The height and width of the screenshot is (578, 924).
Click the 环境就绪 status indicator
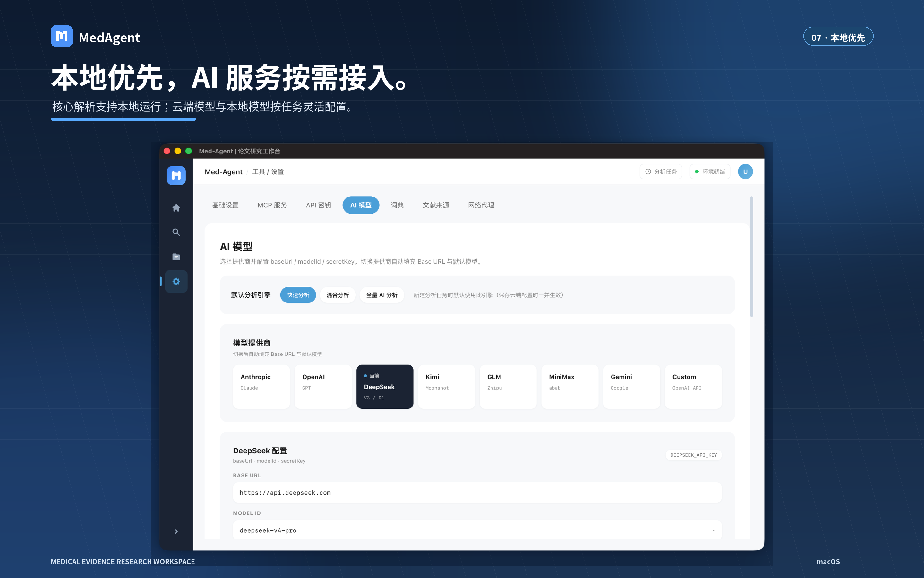[x=709, y=172]
